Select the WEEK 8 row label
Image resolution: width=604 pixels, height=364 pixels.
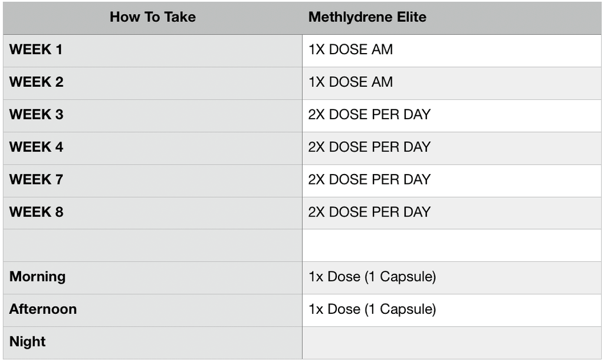36,212
